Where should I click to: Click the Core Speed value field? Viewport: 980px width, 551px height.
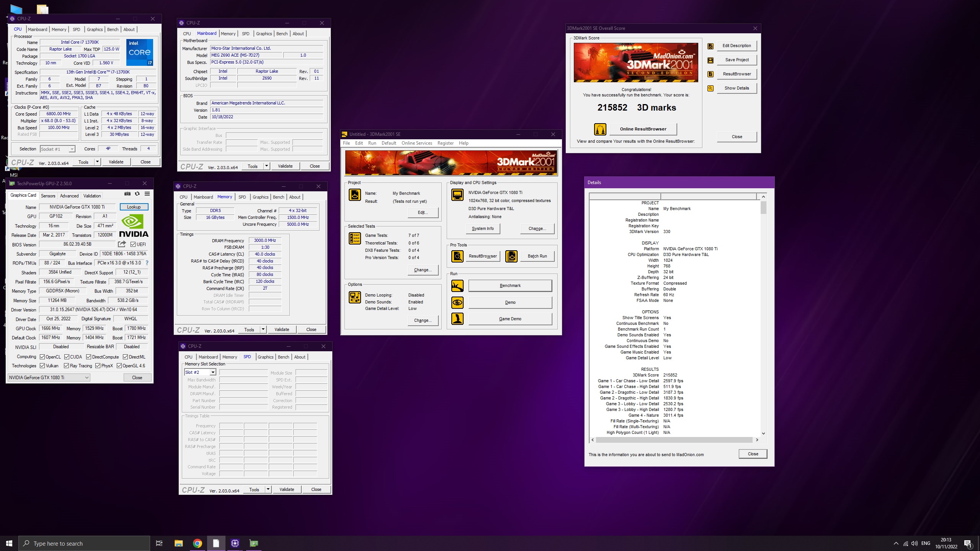pyautogui.click(x=59, y=114)
